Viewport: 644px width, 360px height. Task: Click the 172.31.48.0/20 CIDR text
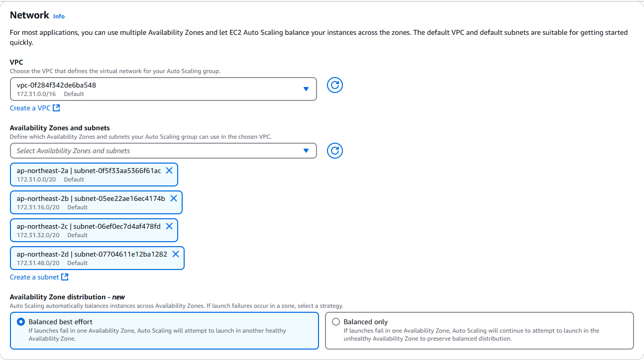tap(38, 263)
